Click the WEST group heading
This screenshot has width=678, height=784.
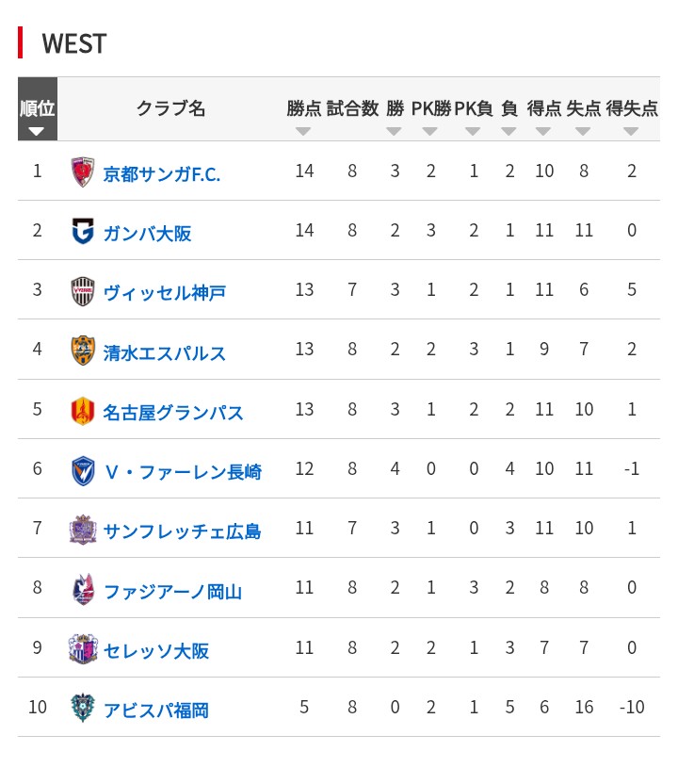(73, 43)
